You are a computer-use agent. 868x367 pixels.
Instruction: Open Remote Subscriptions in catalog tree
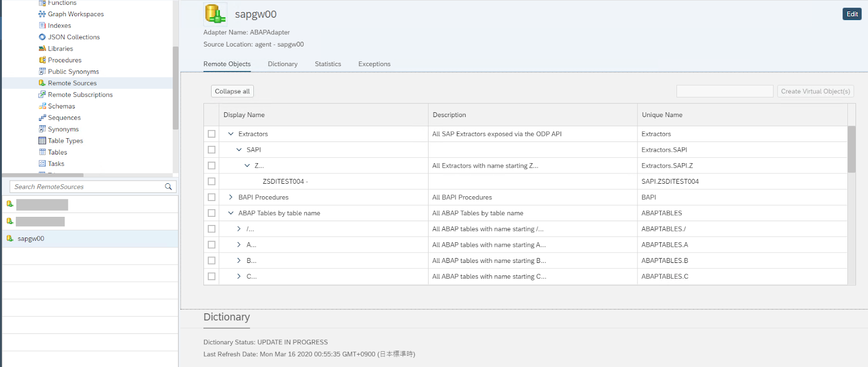pyautogui.click(x=80, y=94)
